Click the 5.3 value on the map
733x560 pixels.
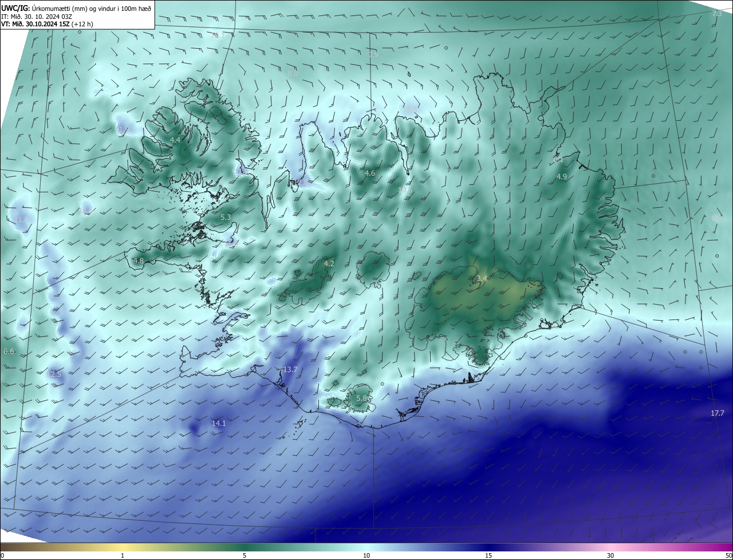tap(226, 218)
